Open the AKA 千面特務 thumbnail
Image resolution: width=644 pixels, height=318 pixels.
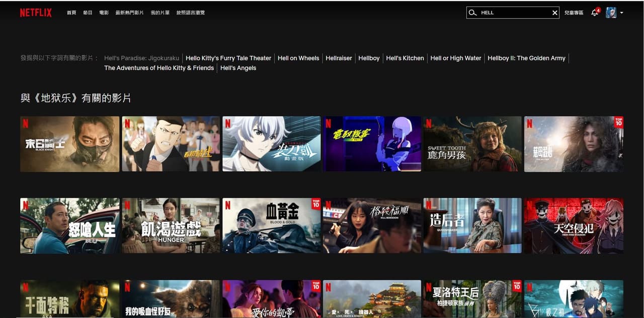coord(70,299)
